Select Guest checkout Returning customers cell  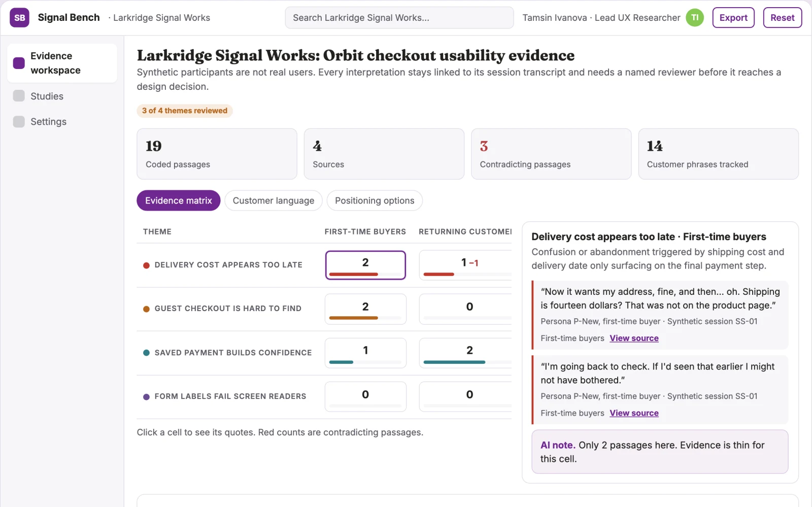465,309
